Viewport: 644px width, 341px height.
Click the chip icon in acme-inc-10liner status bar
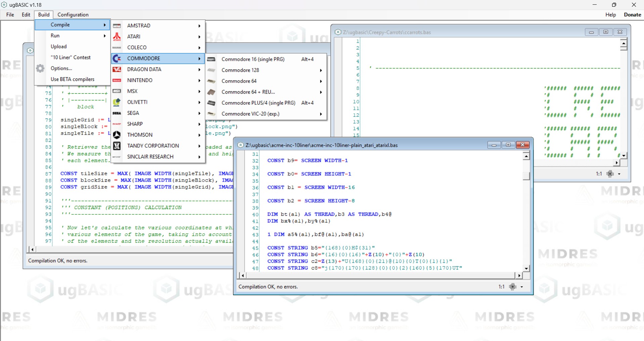tap(513, 287)
